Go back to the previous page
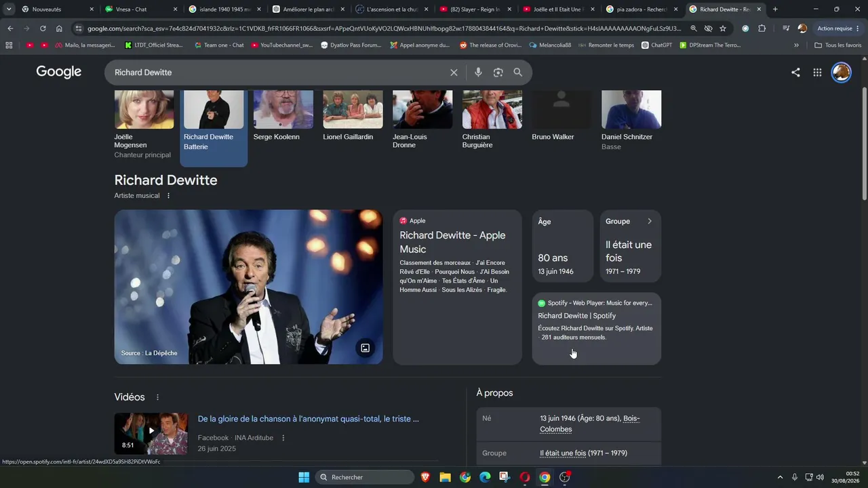 pyautogui.click(x=10, y=28)
